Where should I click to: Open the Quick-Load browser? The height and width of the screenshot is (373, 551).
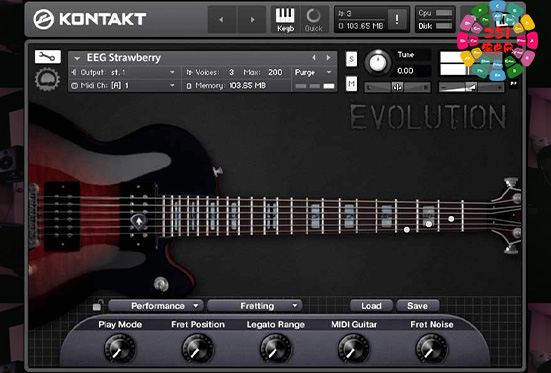(x=313, y=20)
